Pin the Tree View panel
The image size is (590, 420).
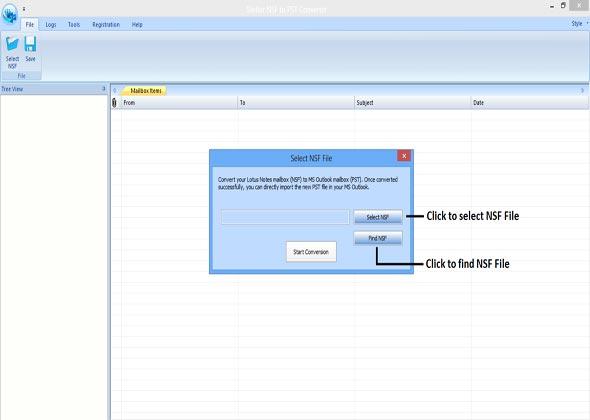(x=103, y=89)
